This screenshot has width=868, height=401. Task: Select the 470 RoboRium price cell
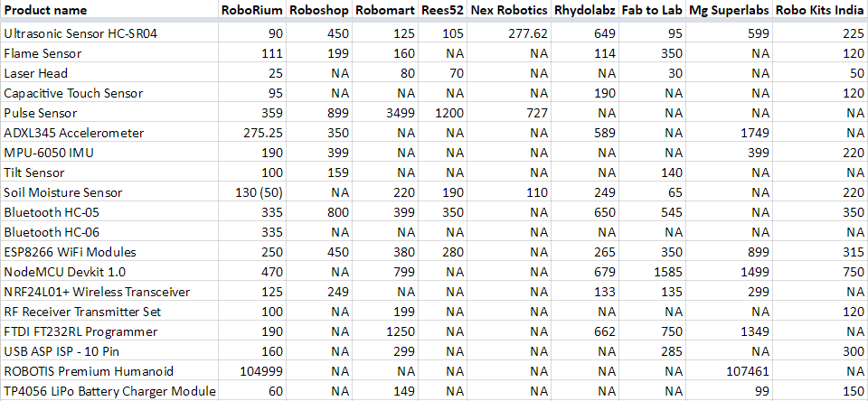(x=252, y=272)
